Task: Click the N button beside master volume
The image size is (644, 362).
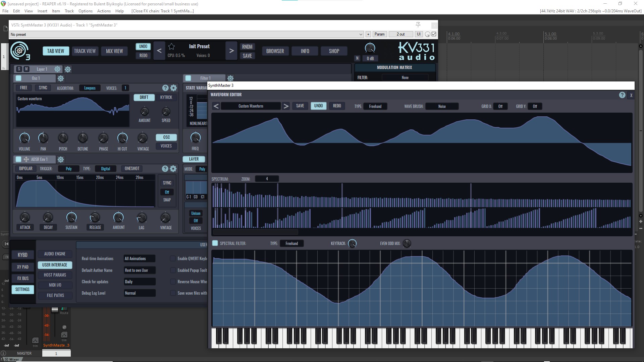Action: click(x=357, y=58)
